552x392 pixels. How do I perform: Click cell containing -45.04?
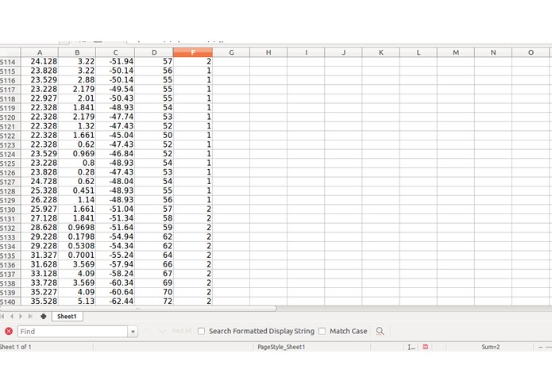pos(115,136)
